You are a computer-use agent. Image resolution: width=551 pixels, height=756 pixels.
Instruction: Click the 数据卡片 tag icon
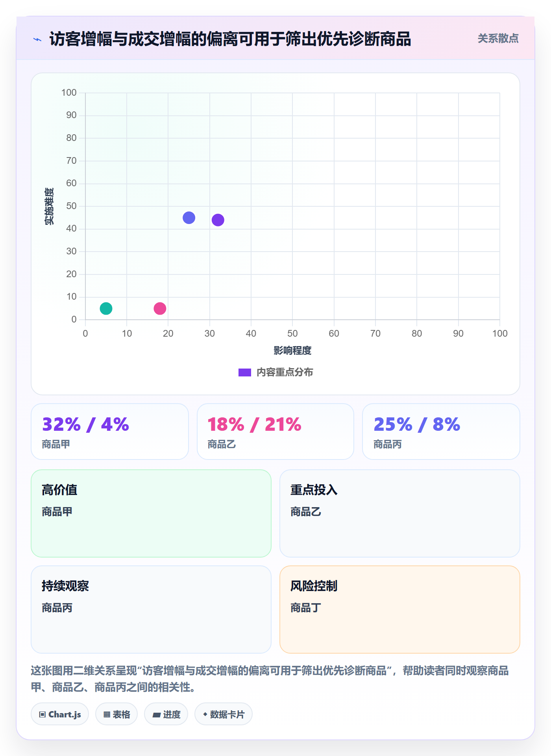[205, 714]
